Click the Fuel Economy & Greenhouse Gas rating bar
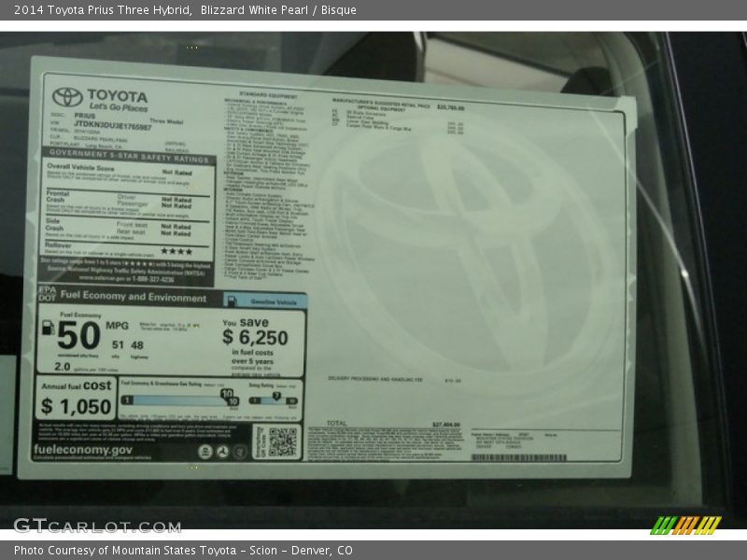747x560 pixels. [x=179, y=400]
